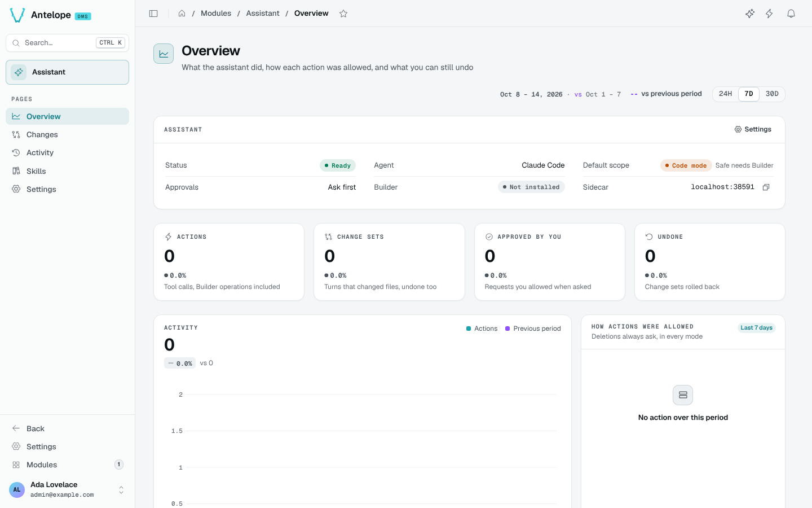The width and height of the screenshot is (812, 508).
Task: Toggle the sidebar panel icon
Action: (153, 14)
